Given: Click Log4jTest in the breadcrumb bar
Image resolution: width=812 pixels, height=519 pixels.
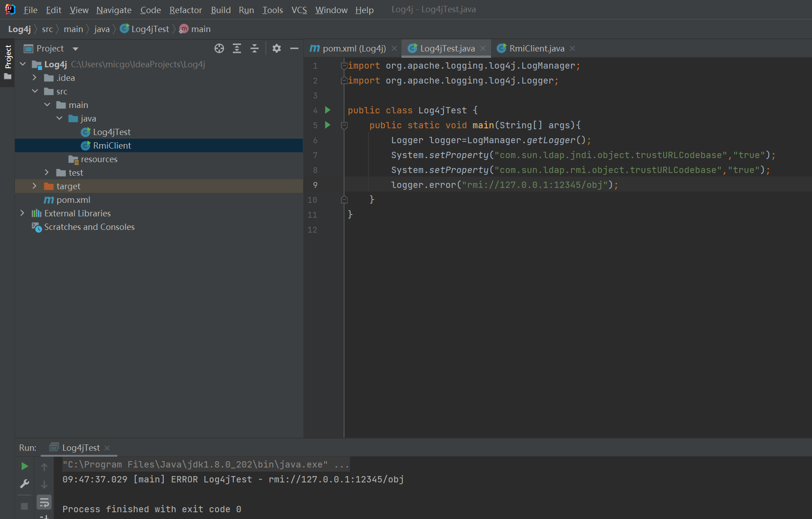Looking at the screenshot, I should click(144, 29).
